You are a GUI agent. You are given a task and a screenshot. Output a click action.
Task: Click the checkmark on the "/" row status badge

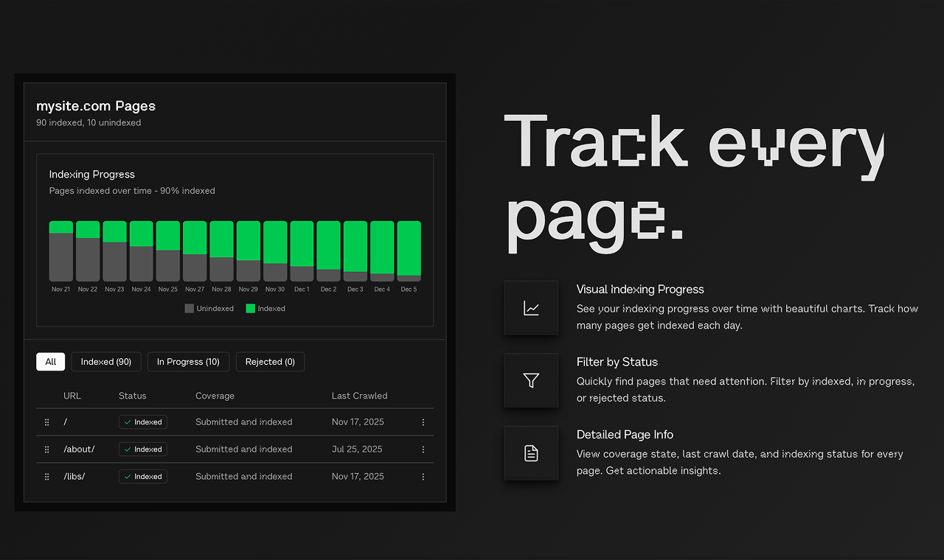(x=128, y=422)
